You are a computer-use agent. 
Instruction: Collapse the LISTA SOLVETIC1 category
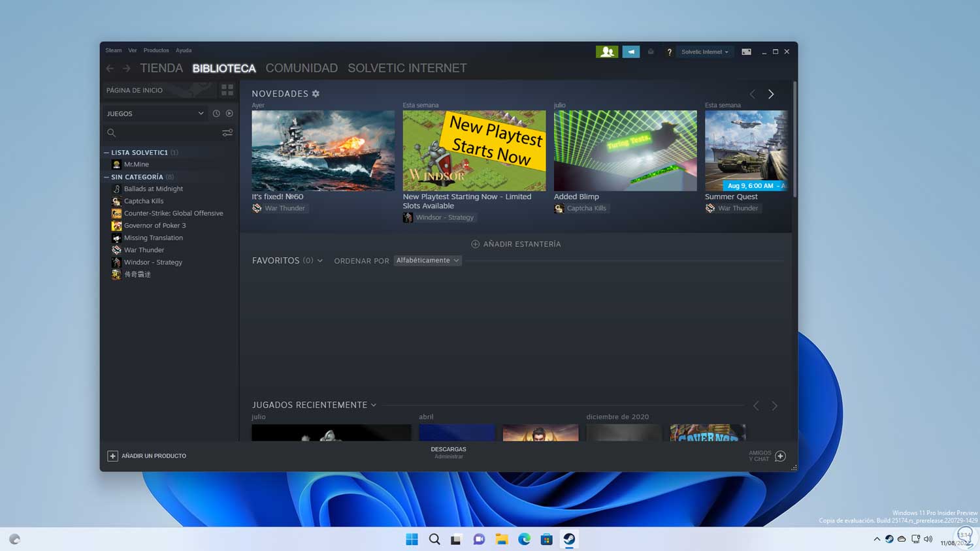click(x=106, y=153)
